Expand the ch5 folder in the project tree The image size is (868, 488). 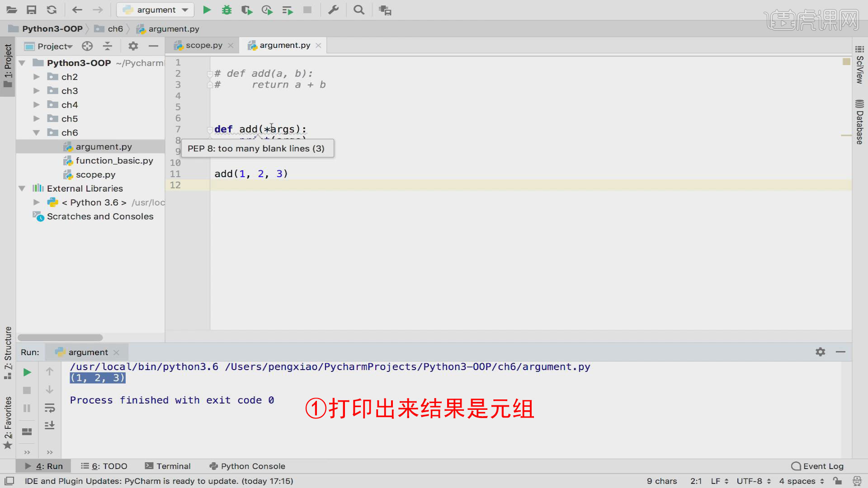(37, 118)
